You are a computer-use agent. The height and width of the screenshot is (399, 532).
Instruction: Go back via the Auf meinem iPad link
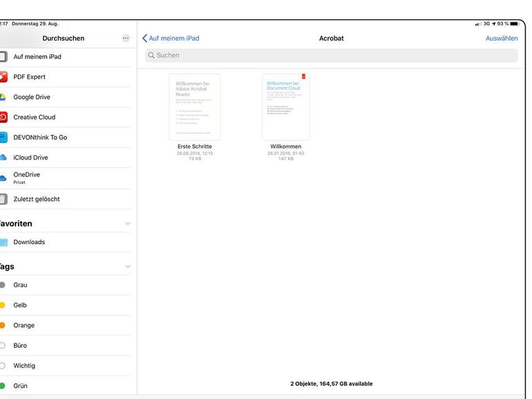(x=173, y=38)
